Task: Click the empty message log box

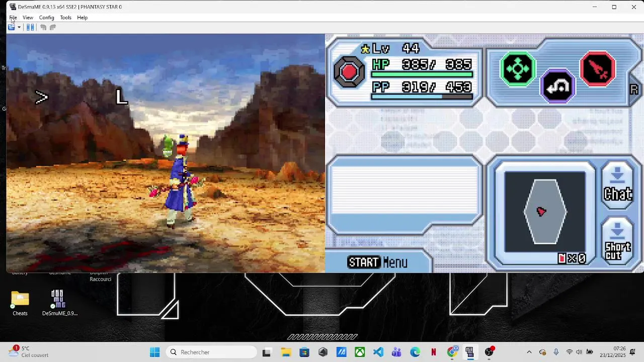Action: [405, 190]
